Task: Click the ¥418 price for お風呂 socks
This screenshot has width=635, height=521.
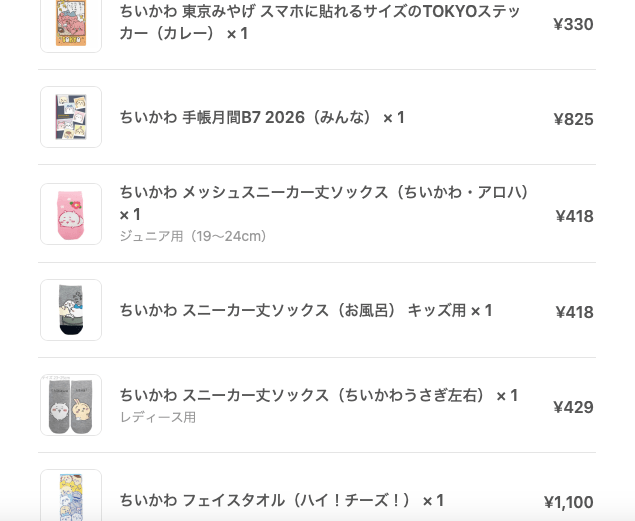Action: pos(574,312)
